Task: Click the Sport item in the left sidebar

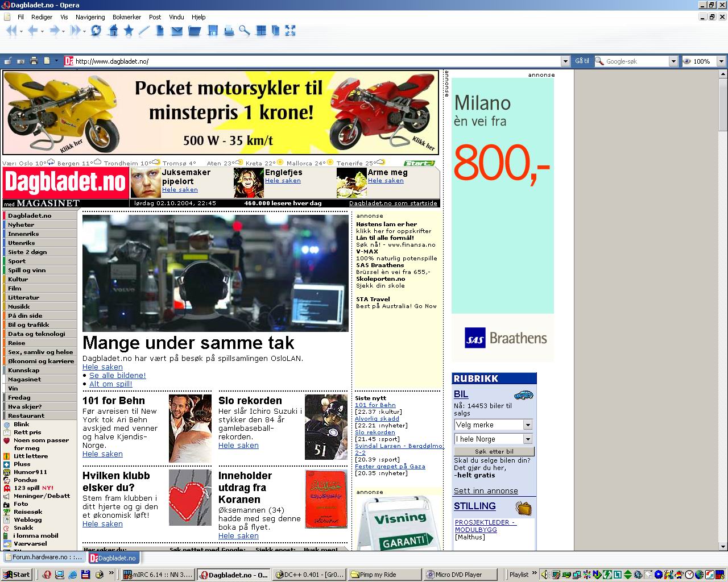Action: [x=40, y=261]
